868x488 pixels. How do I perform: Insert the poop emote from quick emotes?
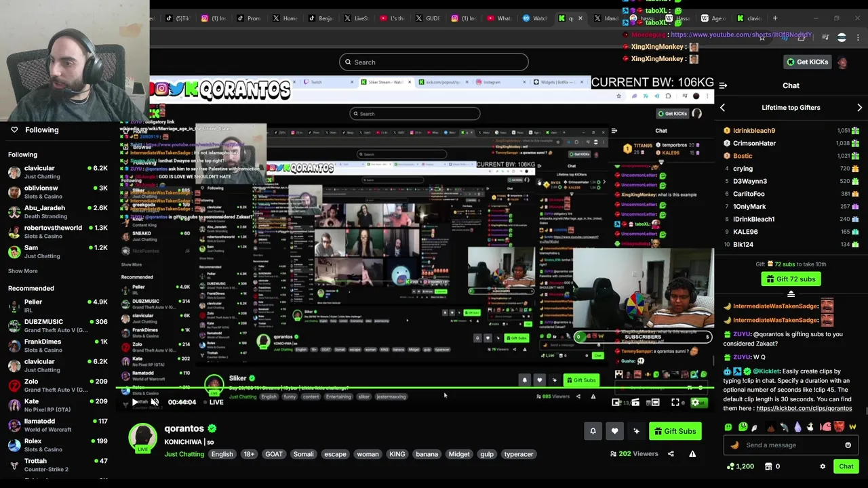click(770, 427)
